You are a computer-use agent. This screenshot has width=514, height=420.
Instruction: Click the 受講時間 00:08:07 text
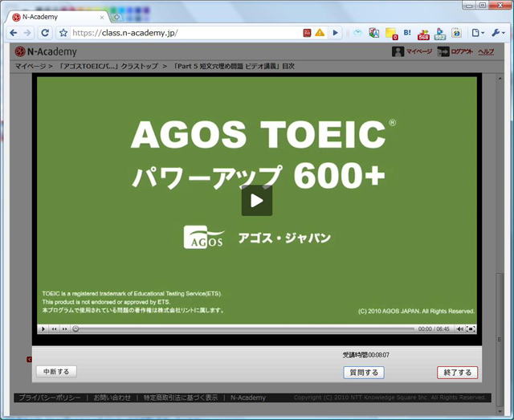pos(366,355)
